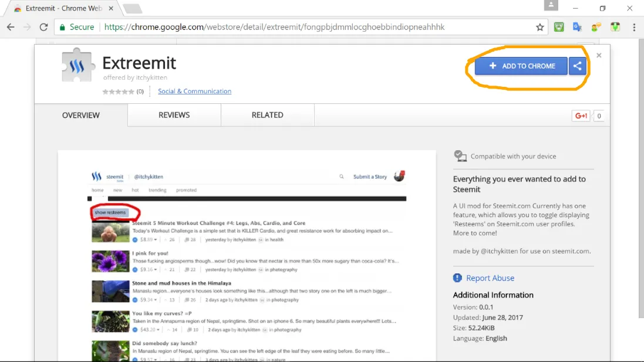This screenshot has width=644, height=362.
Task: Click the trending tab in the screenshot
Action: coord(157,190)
